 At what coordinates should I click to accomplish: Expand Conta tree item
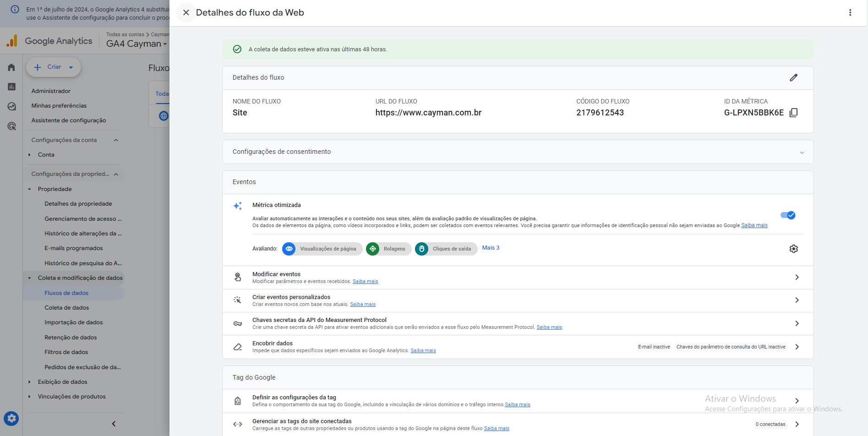tap(29, 155)
